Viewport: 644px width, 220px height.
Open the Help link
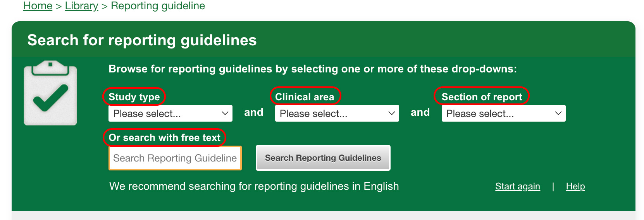click(x=575, y=186)
